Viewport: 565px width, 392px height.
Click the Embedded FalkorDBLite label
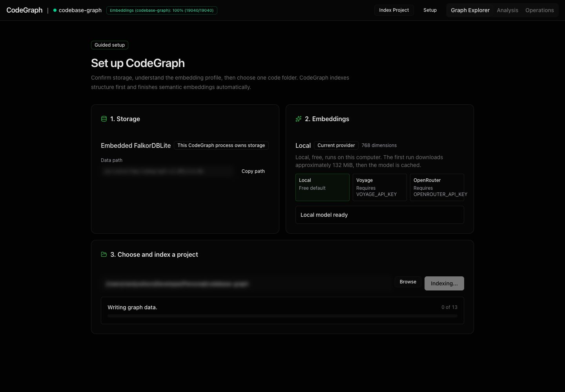(x=136, y=145)
